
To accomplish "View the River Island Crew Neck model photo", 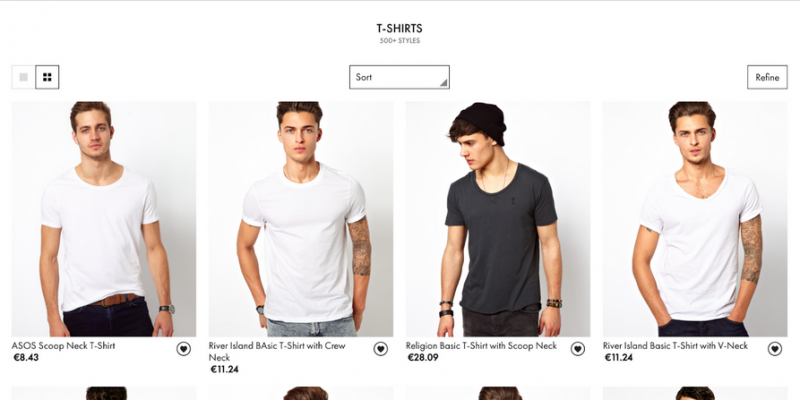I will pos(301,219).
